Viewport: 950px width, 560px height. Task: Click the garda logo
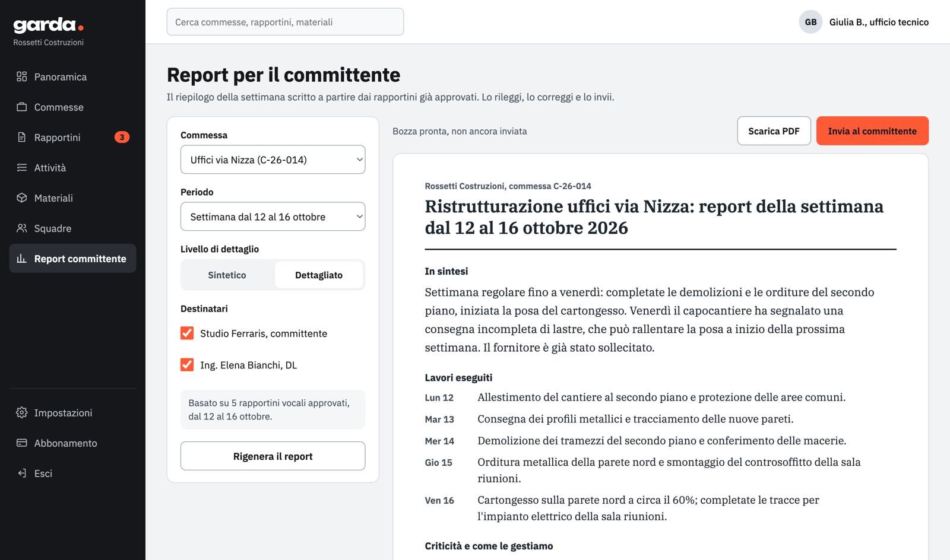[x=48, y=25]
